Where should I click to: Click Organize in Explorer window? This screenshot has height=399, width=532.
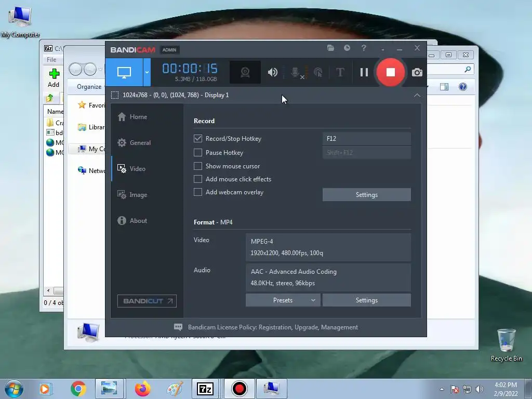pyautogui.click(x=89, y=87)
